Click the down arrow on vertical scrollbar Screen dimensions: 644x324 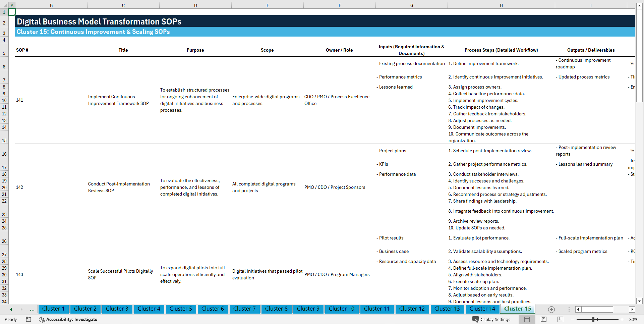(640, 301)
